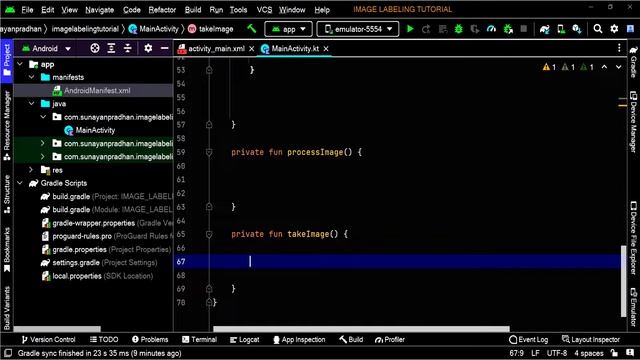Click Collapse All icon in Project panel
This screenshot has width=640, height=360.
coord(128,49)
